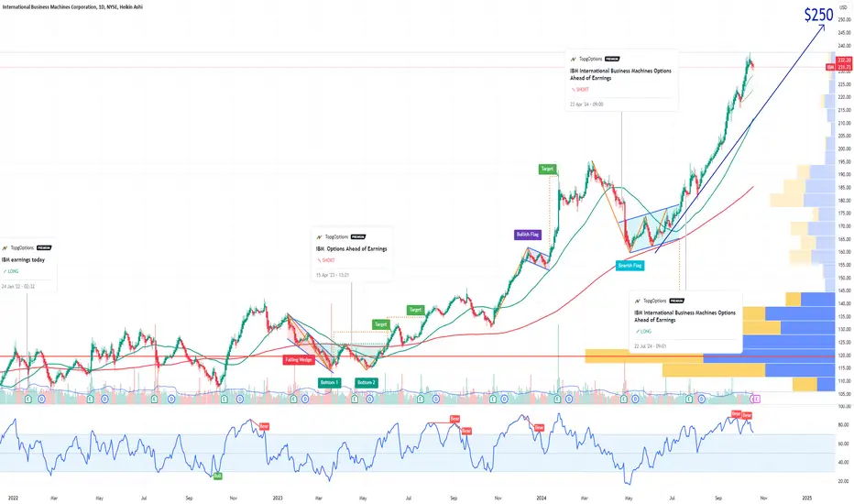Click the 2024 label on time axis
The height and width of the screenshot is (504, 854).
click(541, 498)
